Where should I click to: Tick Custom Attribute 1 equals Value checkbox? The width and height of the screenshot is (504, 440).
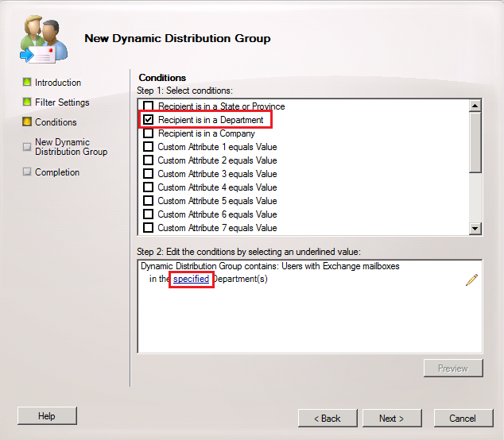(148, 147)
